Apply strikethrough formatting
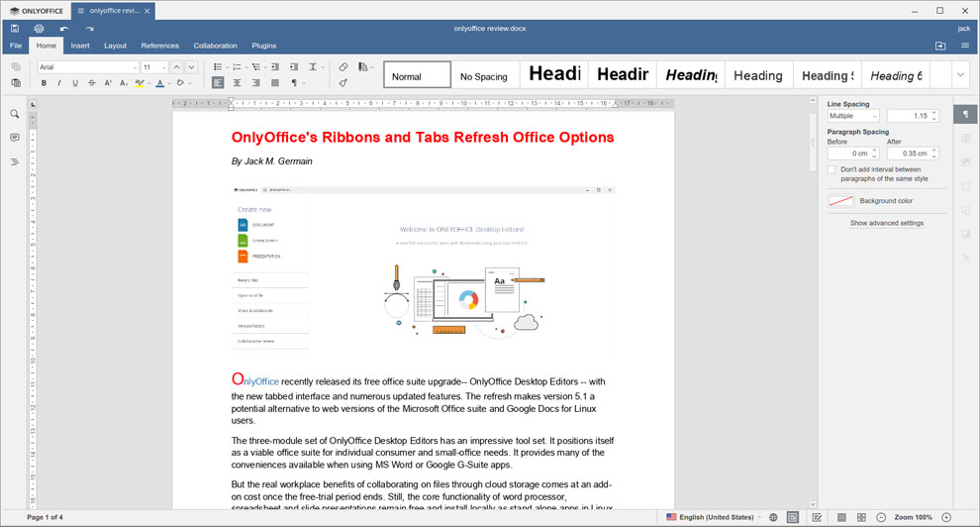The width and height of the screenshot is (980, 527). point(92,82)
